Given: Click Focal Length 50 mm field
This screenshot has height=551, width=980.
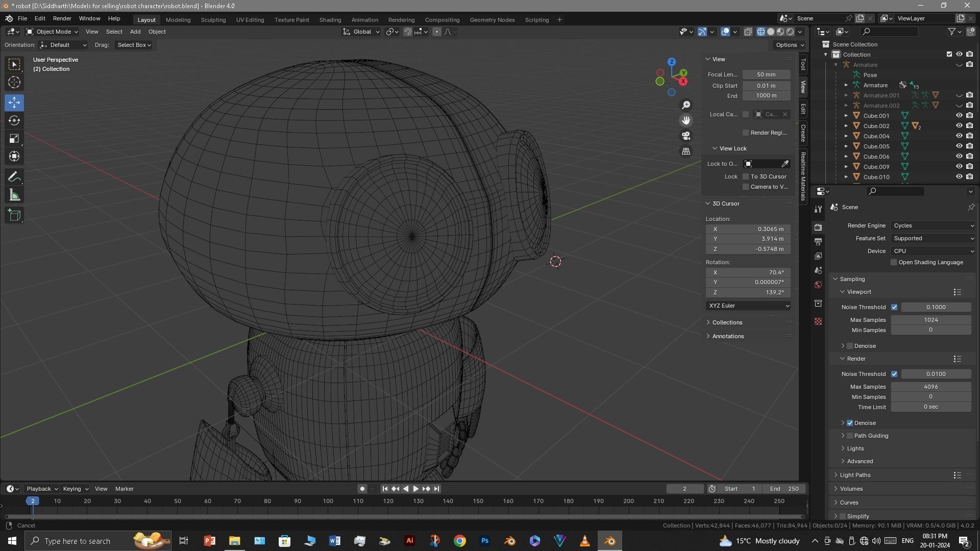Looking at the screenshot, I should click(x=766, y=74).
